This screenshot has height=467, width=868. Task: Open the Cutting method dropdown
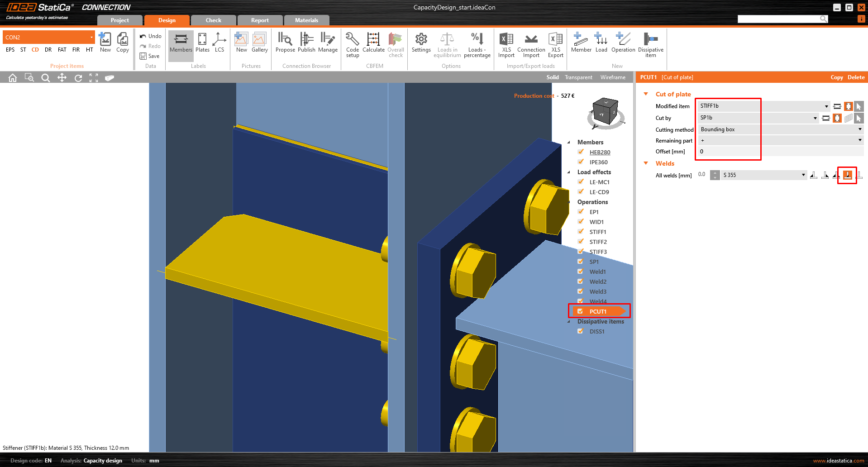859,129
